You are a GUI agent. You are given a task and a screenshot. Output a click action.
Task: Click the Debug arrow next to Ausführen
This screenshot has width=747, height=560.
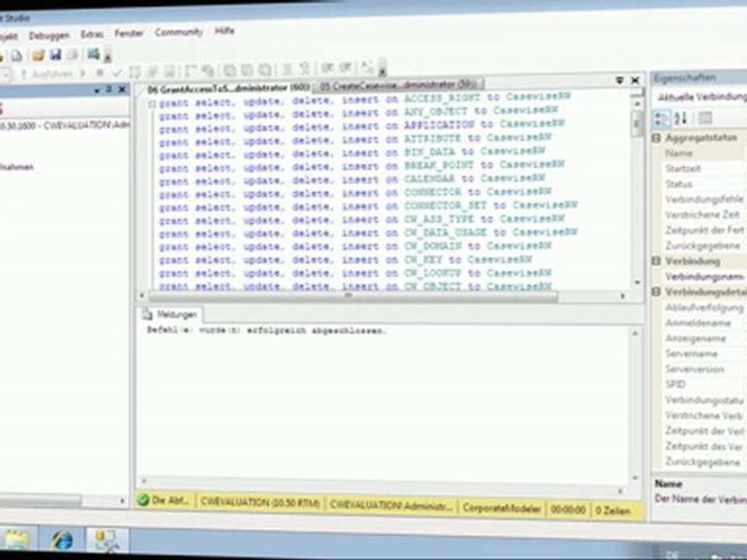(83, 73)
